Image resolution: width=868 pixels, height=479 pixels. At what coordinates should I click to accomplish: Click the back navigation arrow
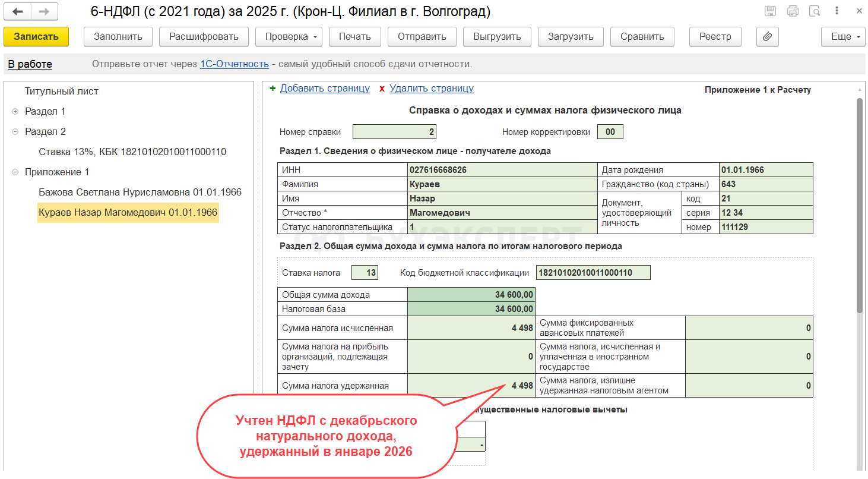click(x=18, y=11)
